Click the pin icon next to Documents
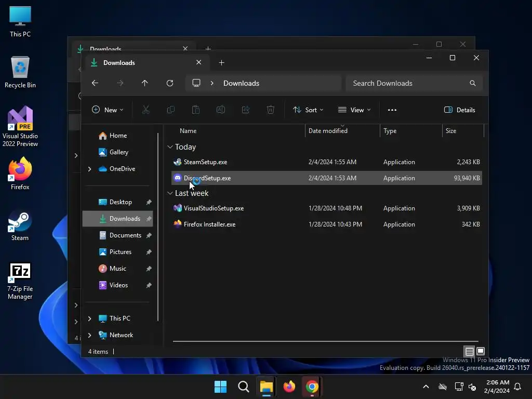Screen dimensions: 532x399 (149, 235)
